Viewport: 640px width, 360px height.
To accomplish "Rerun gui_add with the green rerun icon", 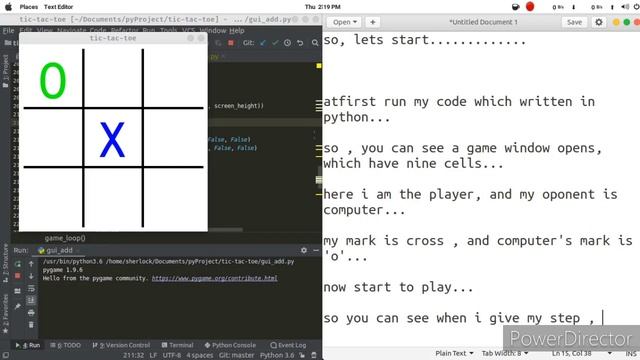I will pos(18,264).
